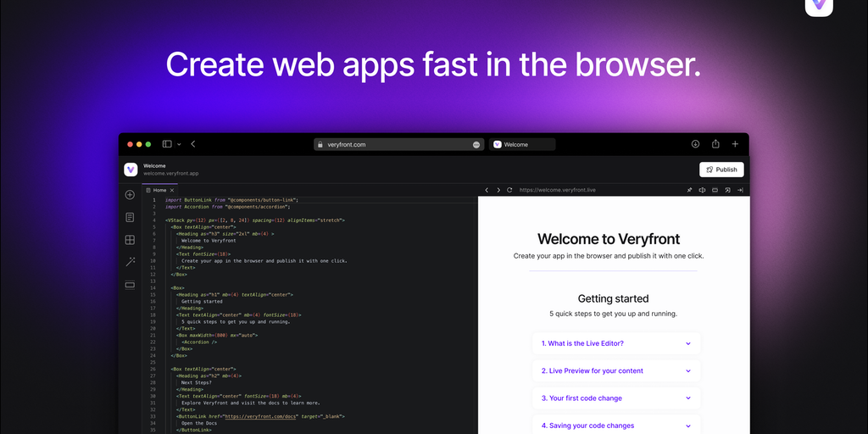Select the Welcome browser tab
Image resolution: width=868 pixels, height=434 pixels.
pos(522,144)
